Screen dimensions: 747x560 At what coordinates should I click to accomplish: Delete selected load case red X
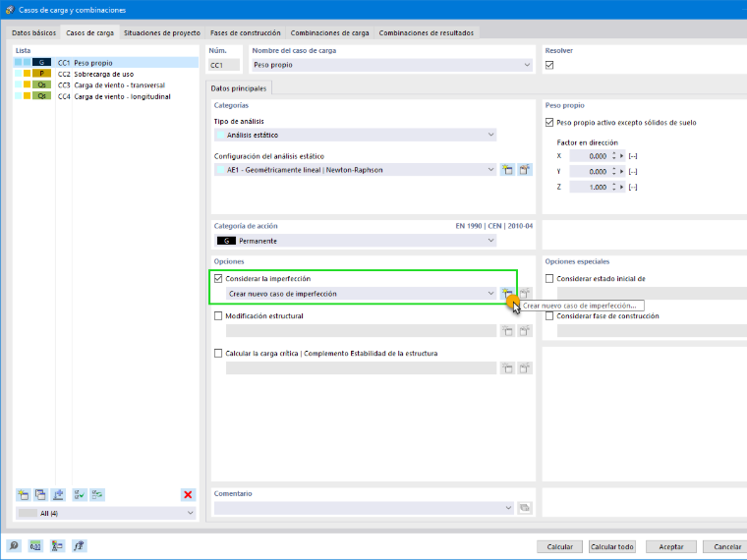188,495
